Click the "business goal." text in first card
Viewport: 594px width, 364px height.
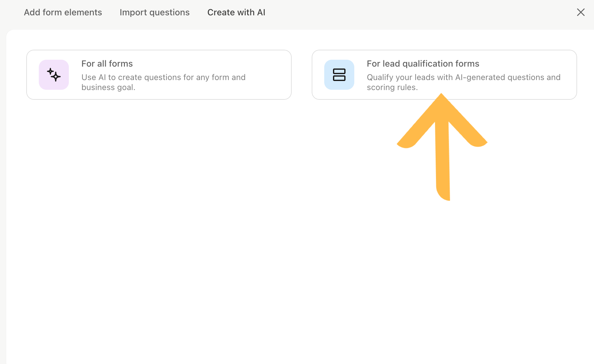tap(108, 87)
